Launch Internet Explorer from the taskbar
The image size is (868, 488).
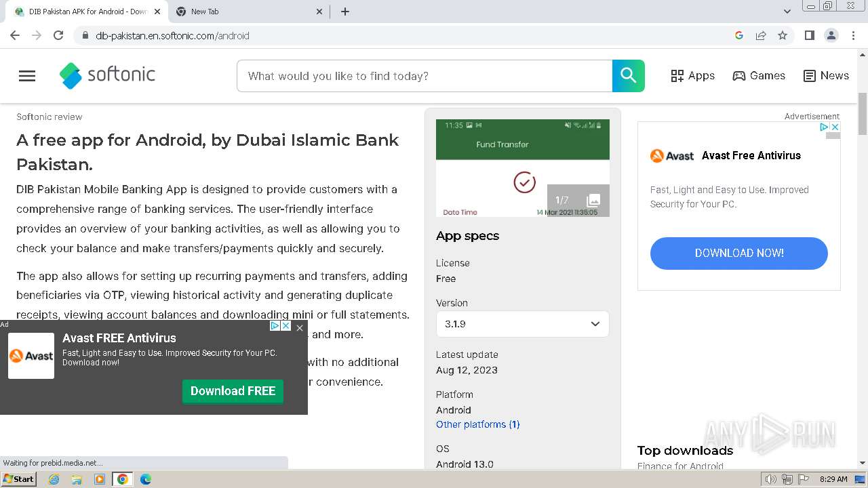[54, 479]
